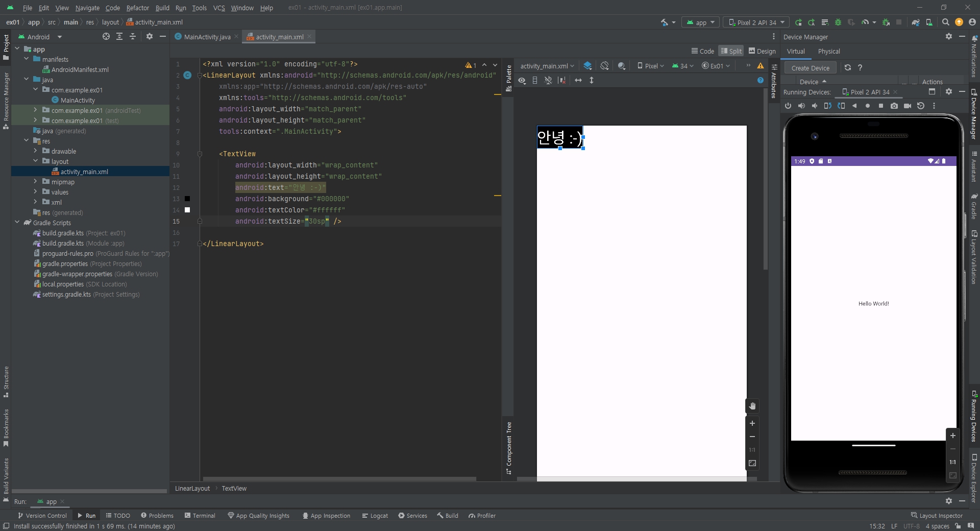Sync Project with Gradle Files icon
Image resolution: width=980 pixels, height=531 pixels.
point(916,22)
